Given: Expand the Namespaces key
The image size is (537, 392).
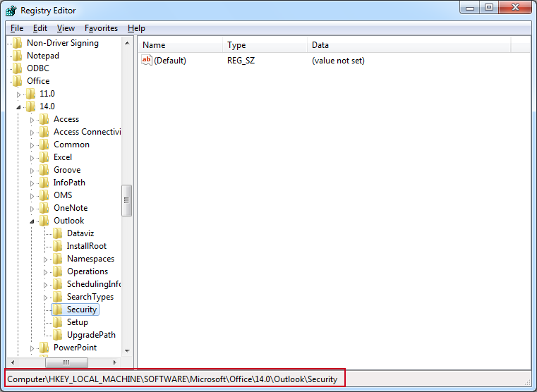Looking at the screenshot, I should coord(46,259).
